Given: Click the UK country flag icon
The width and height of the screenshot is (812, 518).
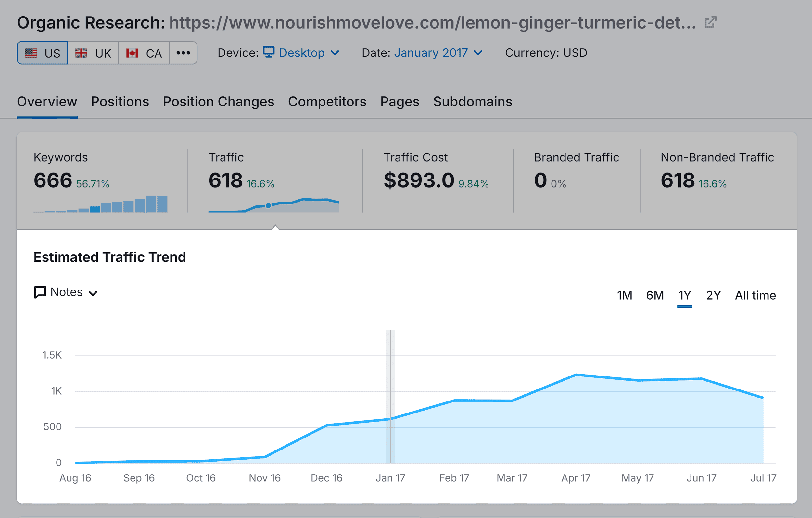Looking at the screenshot, I should [x=81, y=53].
